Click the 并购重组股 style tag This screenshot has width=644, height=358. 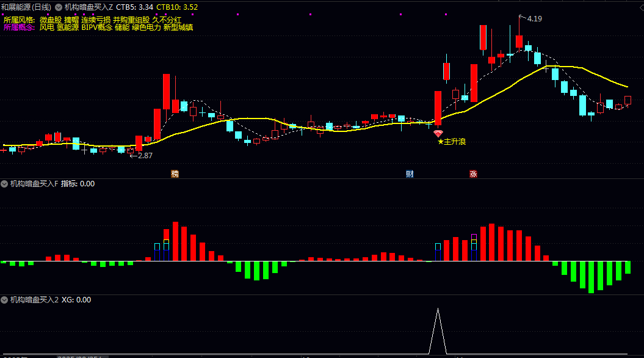pos(131,20)
